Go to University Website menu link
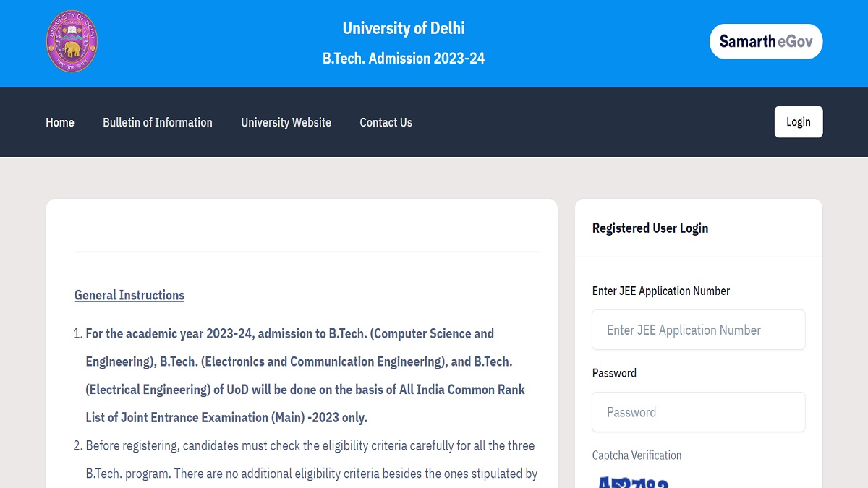This screenshot has width=868, height=488. click(x=286, y=122)
